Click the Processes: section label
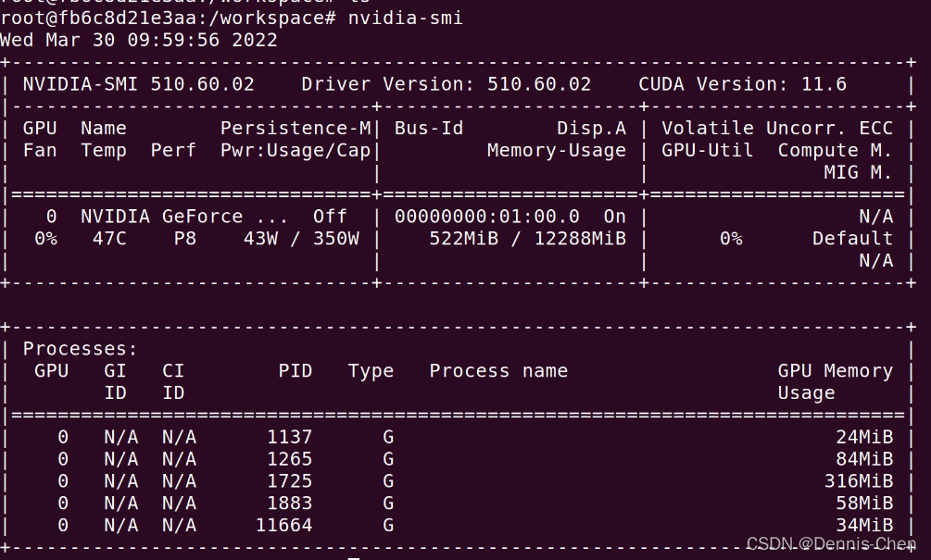 pyautogui.click(x=81, y=349)
